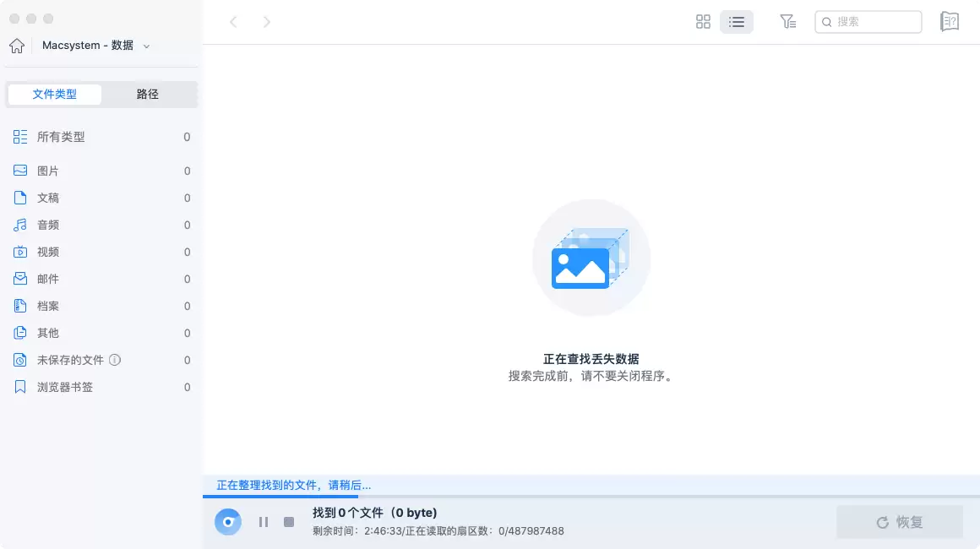Open the drive selector for Macsystem – 数据
Viewport: 980px width, 549px height.
(147, 46)
